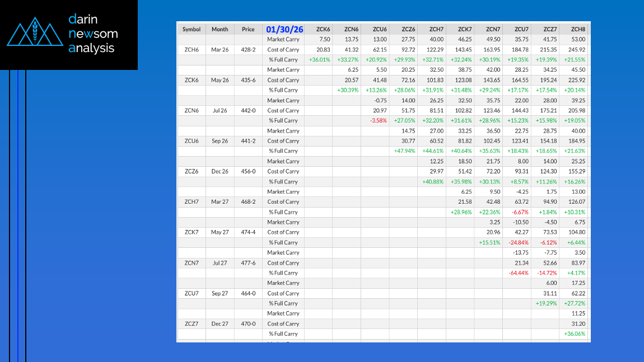This screenshot has width=644, height=362.
Task: Select the ZCN7 symbol row cell
Action: (192, 263)
